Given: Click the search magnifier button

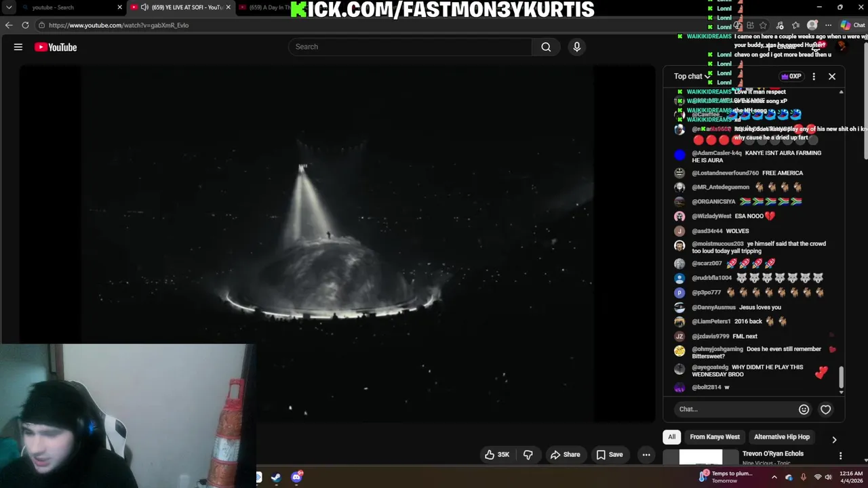Looking at the screenshot, I should tap(546, 47).
